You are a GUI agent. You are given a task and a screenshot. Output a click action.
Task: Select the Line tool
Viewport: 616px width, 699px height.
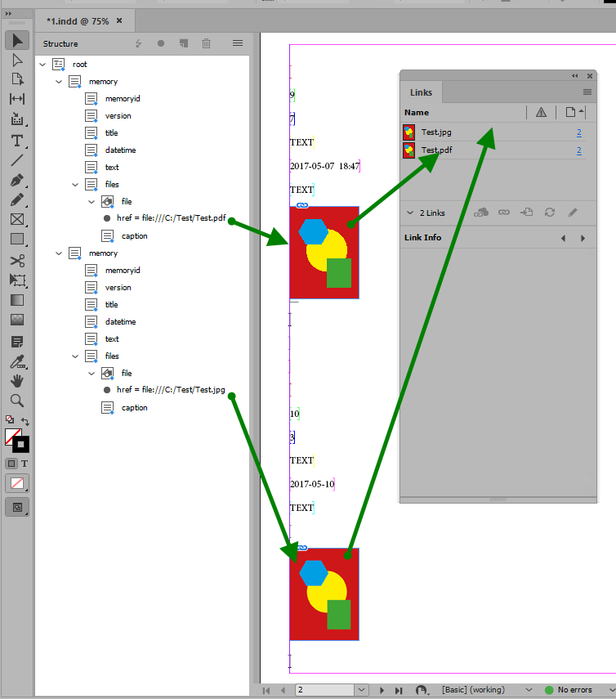(x=17, y=160)
